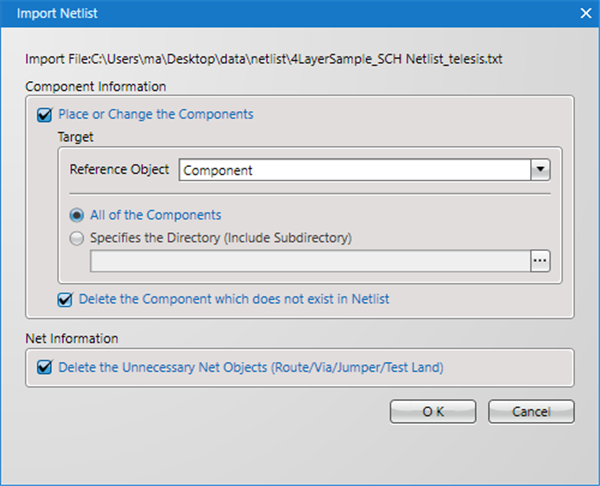The height and width of the screenshot is (486, 600).
Task: Disable Delete the Unnecessary Net Objects checkbox
Action: click(x=44, y=367)
